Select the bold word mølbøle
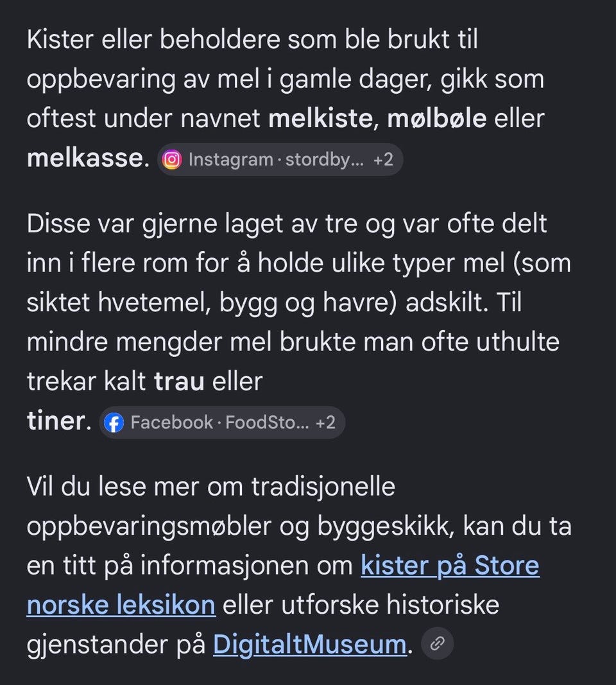The width and height of the screenshot is (616, 685). pos(437,118)
